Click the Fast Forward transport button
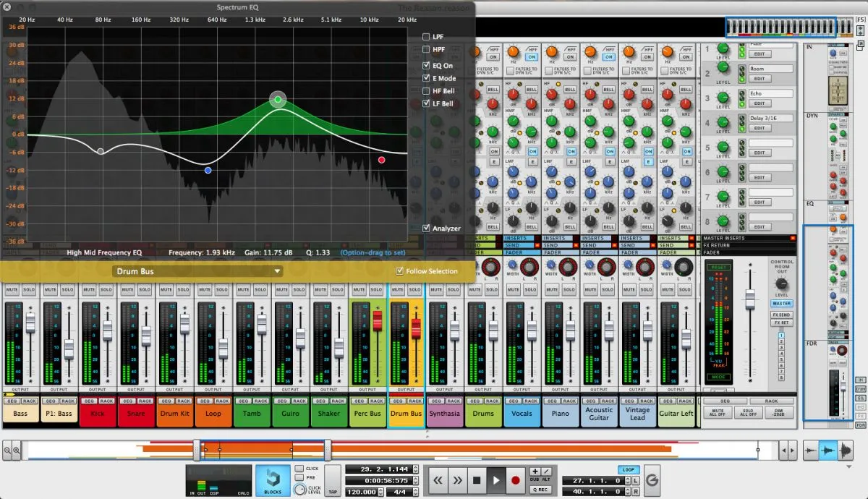The width and height of the screenshot is (868, 499). point(457,479)
